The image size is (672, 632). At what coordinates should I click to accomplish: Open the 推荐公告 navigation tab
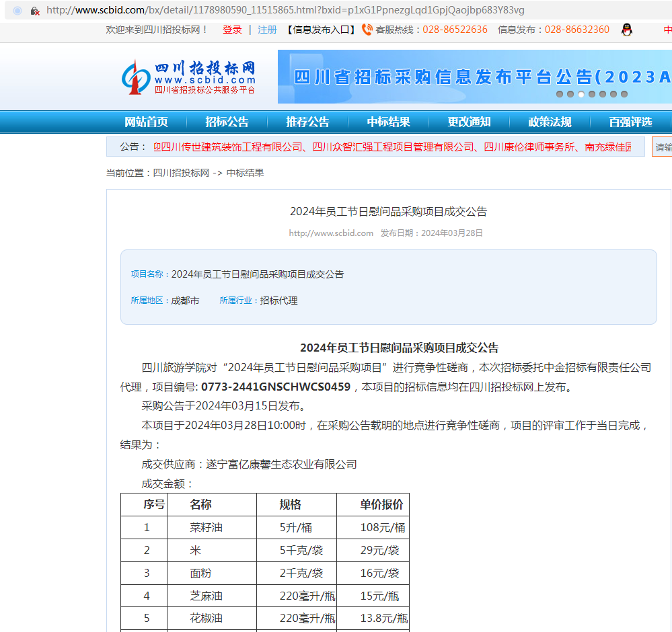(x=307, y=122)
